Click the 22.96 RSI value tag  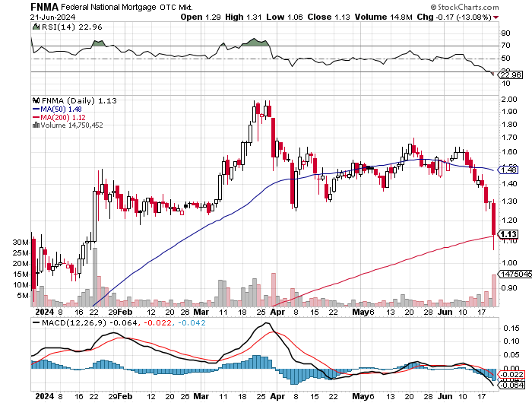point(511,75)
